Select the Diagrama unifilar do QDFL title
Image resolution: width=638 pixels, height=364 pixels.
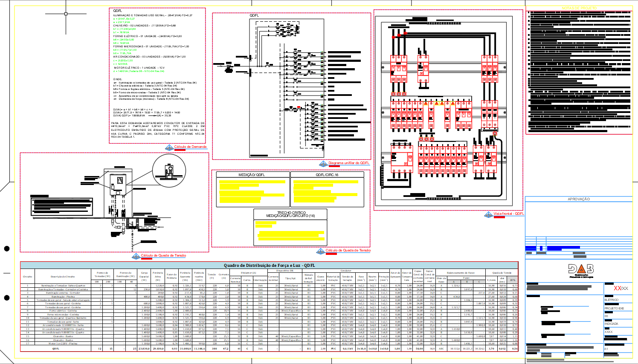pos(349,163)
